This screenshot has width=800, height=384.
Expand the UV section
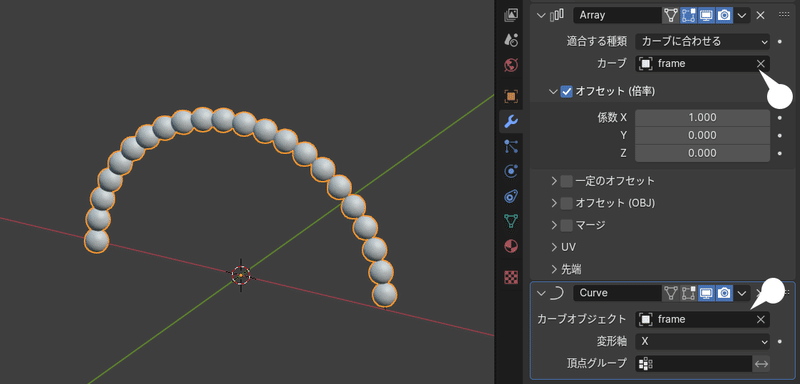click(554, 247)
